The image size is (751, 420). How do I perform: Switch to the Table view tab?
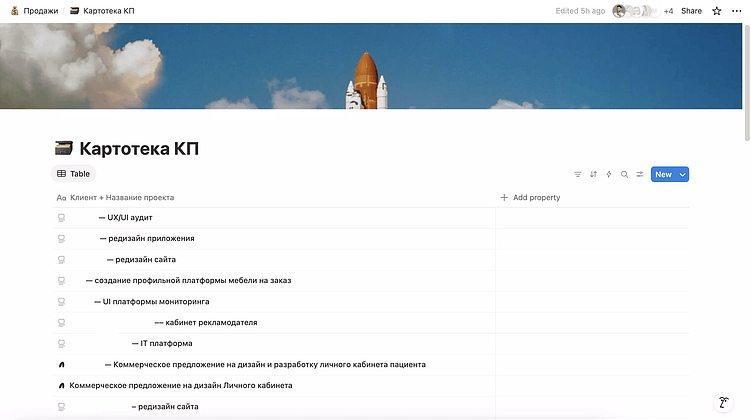(x=73, y=174)
